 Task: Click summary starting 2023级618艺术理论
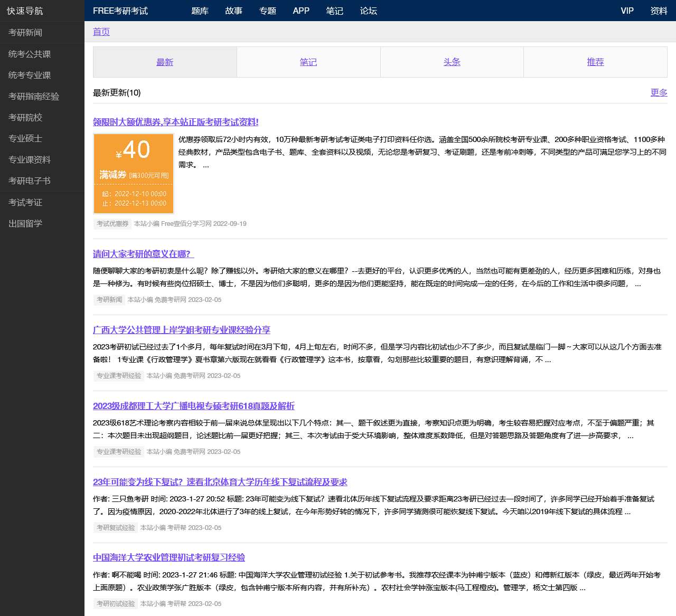pos(374,429)
